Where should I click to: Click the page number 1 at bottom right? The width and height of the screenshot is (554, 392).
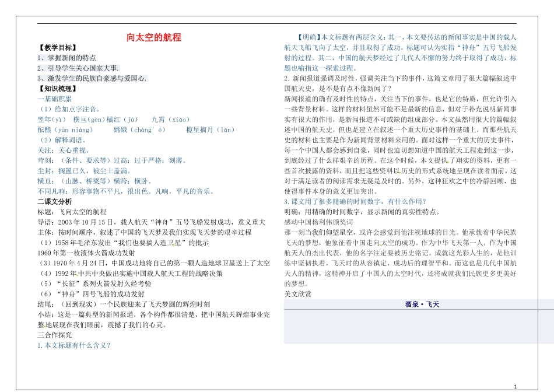pos(517,387)
